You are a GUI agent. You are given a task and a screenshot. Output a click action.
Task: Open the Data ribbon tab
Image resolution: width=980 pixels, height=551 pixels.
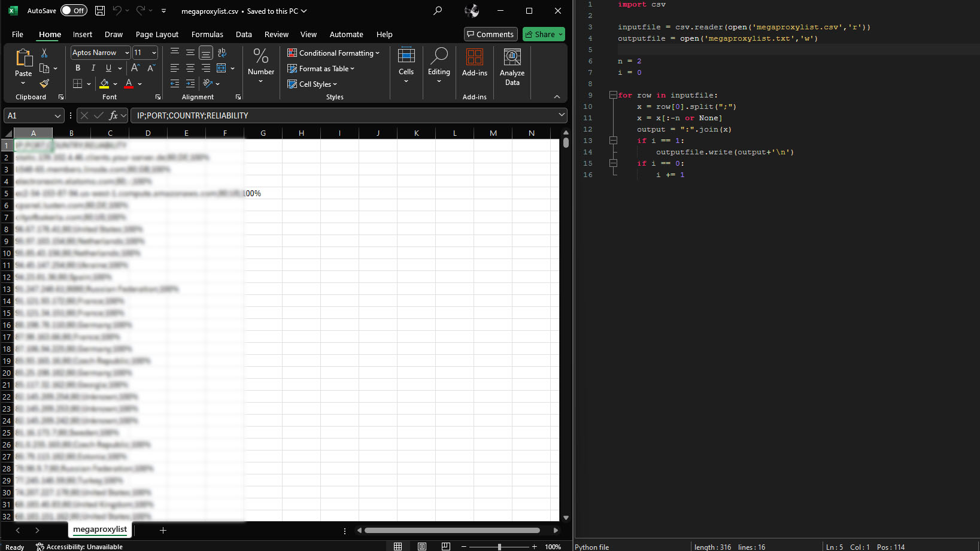tap(244, 34)
